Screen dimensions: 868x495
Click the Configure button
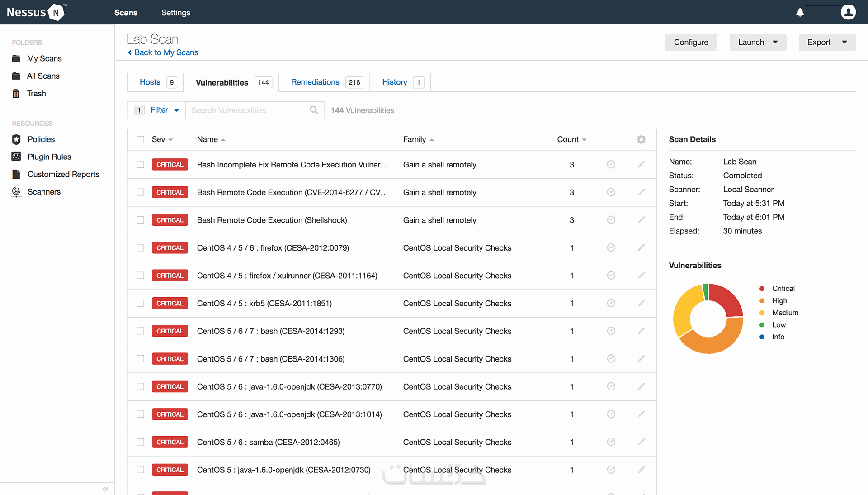pyautogui.click(x=691, y=42)
